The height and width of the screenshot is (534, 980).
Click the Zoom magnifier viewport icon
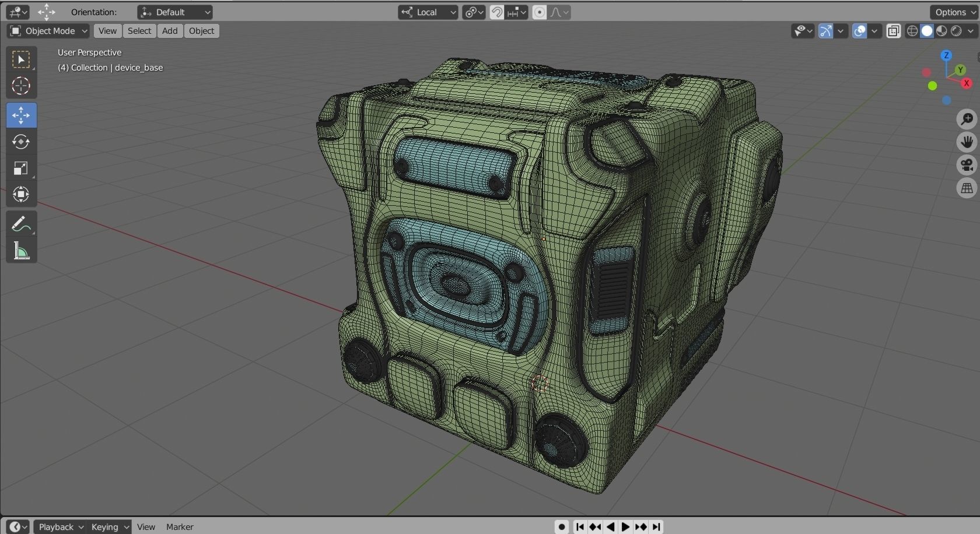pyautogui.click(x=967, y=120)
